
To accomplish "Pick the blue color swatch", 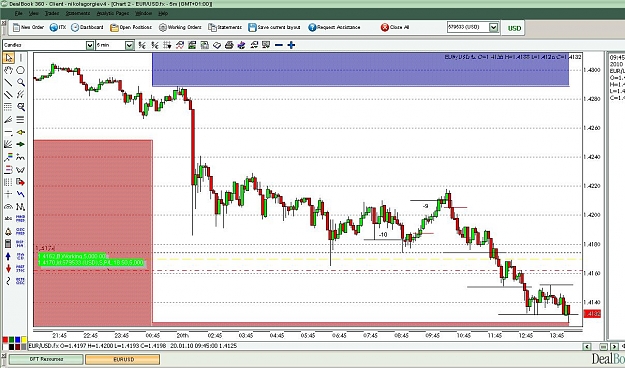I will tap(18, 340).
